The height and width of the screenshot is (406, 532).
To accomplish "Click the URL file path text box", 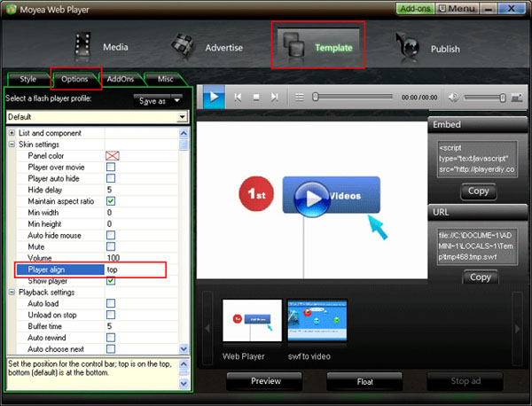I will point(477,246).
